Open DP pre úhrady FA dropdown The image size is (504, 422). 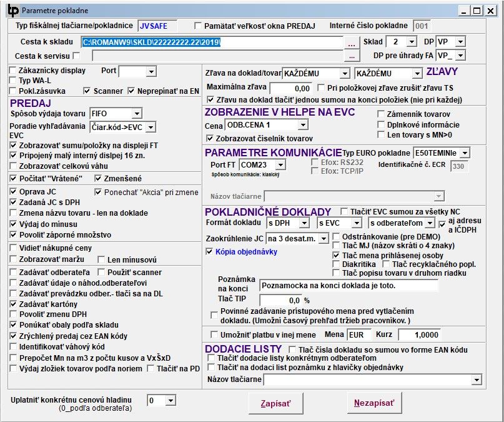click(460, 55)
